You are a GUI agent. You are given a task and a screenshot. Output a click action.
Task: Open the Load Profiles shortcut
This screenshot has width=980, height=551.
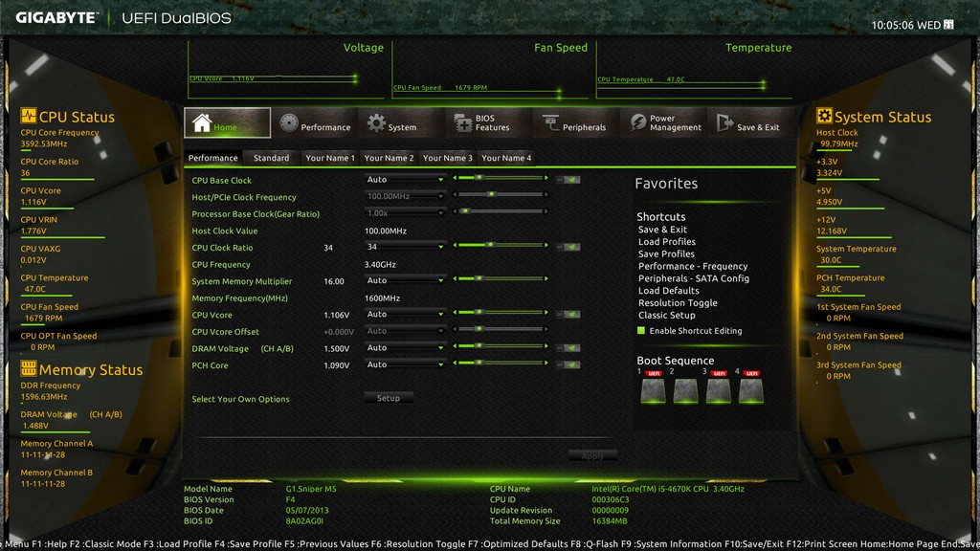(x=667, y=242)
